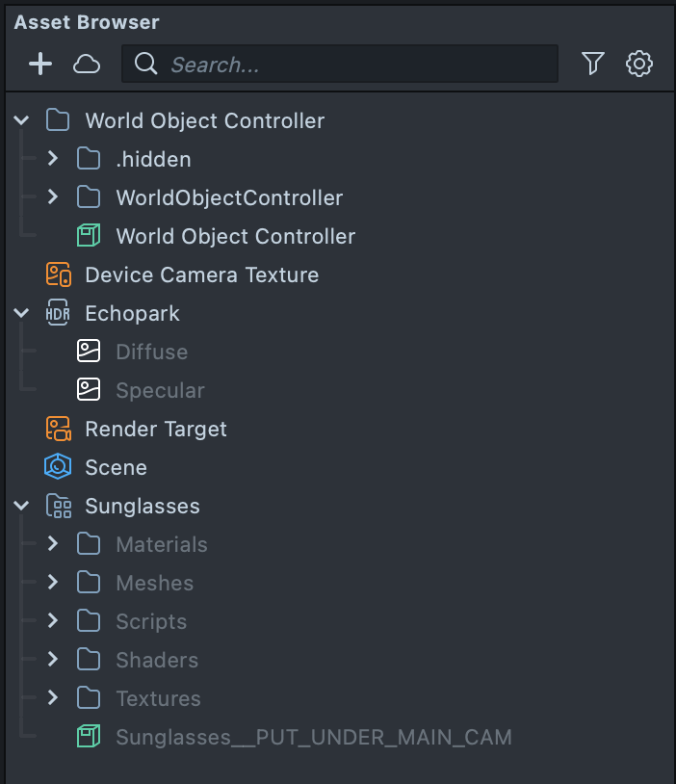Select the World Object Controller prefab icon
This screenshot has height=784, width=676.
pos(89,236)
